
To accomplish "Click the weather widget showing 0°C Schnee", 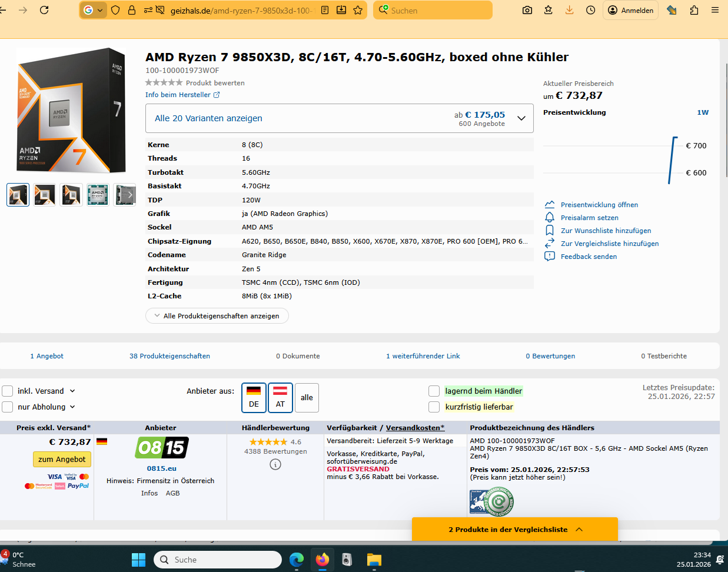I will [x=19, y=559].
